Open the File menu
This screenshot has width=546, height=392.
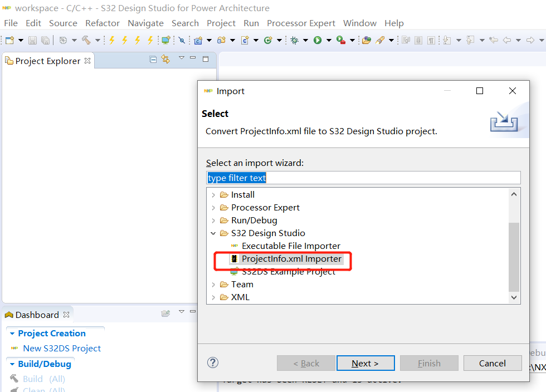pos(11,23)
